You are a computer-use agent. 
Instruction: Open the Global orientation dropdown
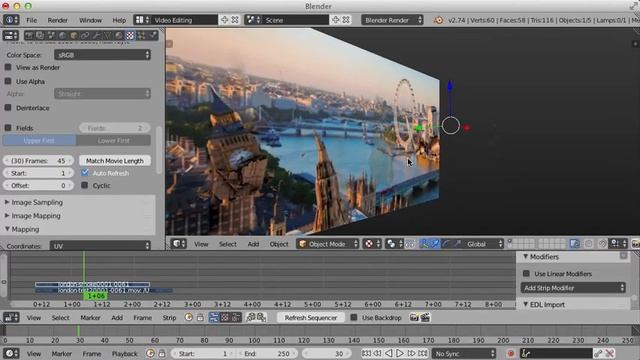[484, 244]
